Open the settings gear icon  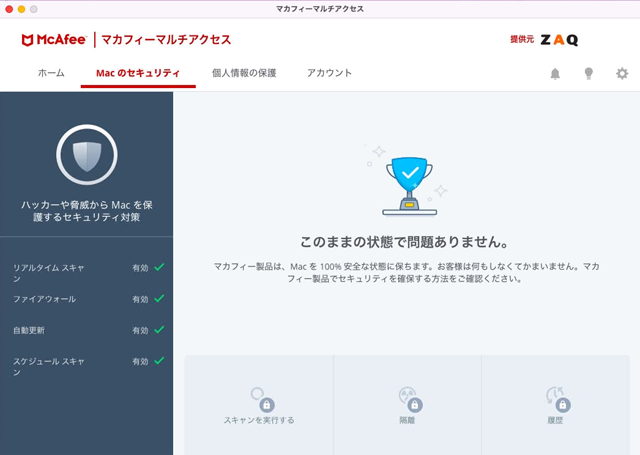(622, 74)
